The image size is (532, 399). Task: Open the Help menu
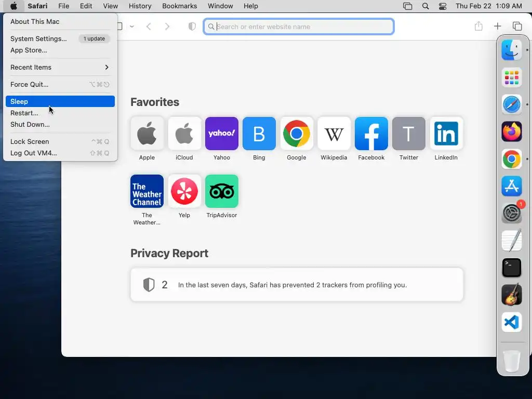(251, 6)
